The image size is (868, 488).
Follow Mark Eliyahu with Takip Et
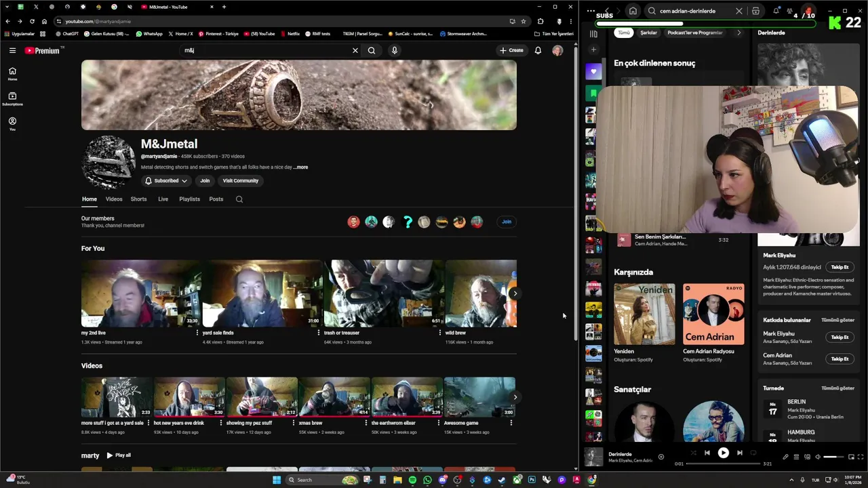tap(840, 267)
